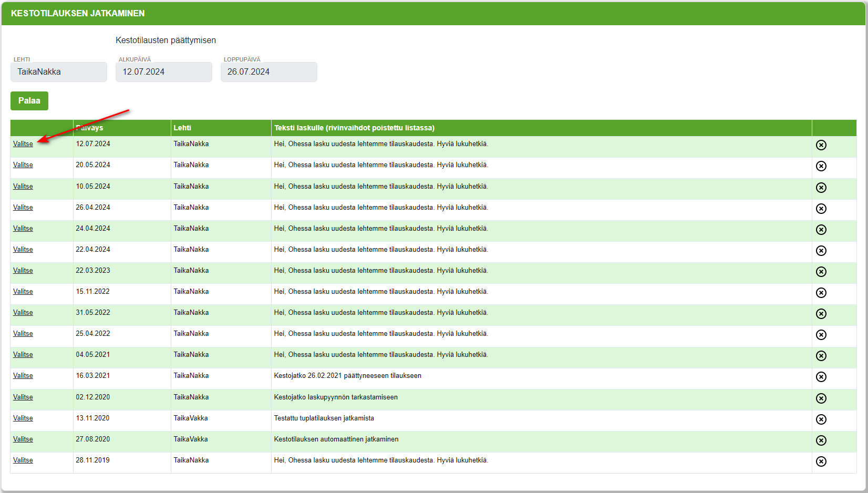Choose Valitse for the 16.03.2021 row
The height and width of the screenshot is (493, 868).
[x=23, y=376]
